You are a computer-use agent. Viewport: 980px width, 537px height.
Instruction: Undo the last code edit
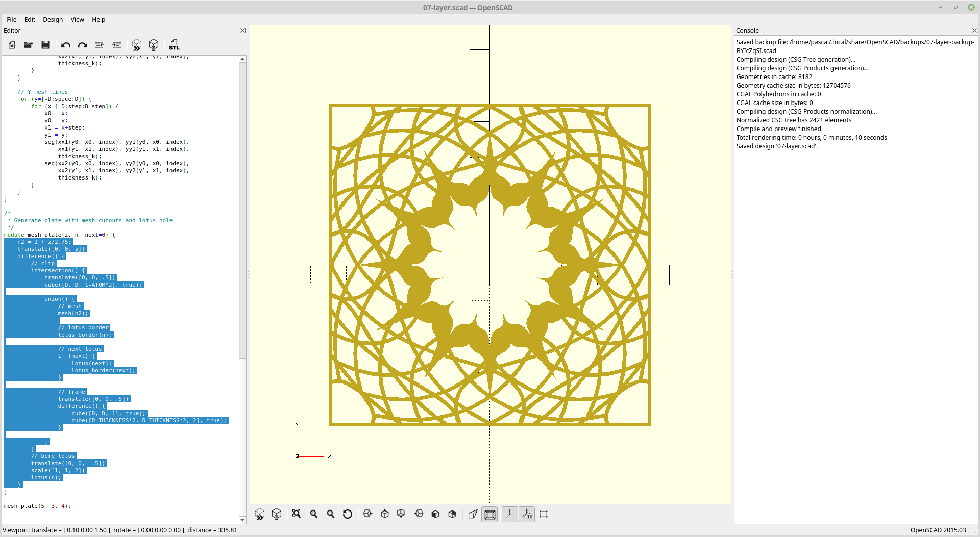click(x=65, y=45)
